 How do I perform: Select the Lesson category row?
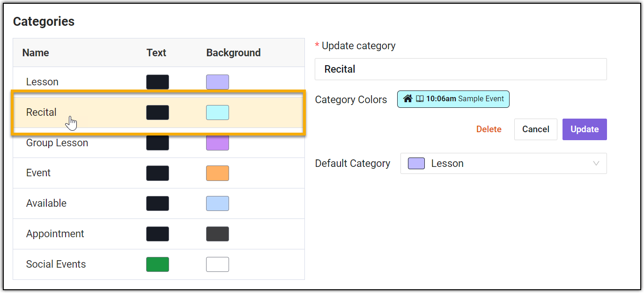(x=42, y=82)
